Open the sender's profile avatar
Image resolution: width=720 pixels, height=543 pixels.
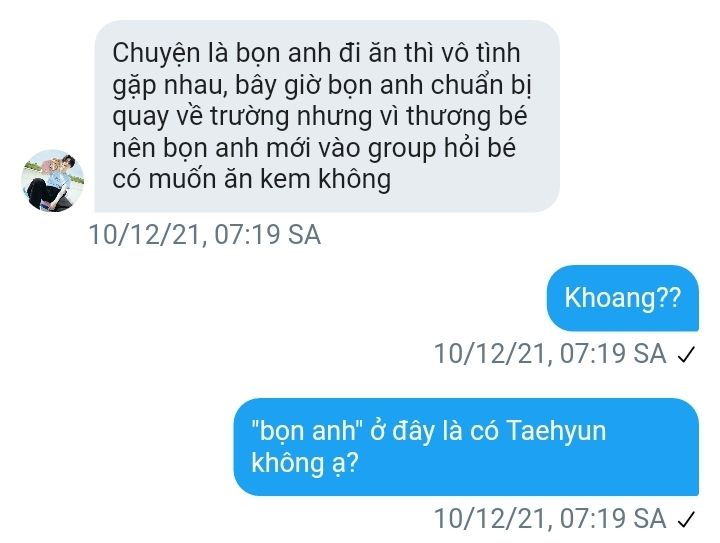click(53, 180)
